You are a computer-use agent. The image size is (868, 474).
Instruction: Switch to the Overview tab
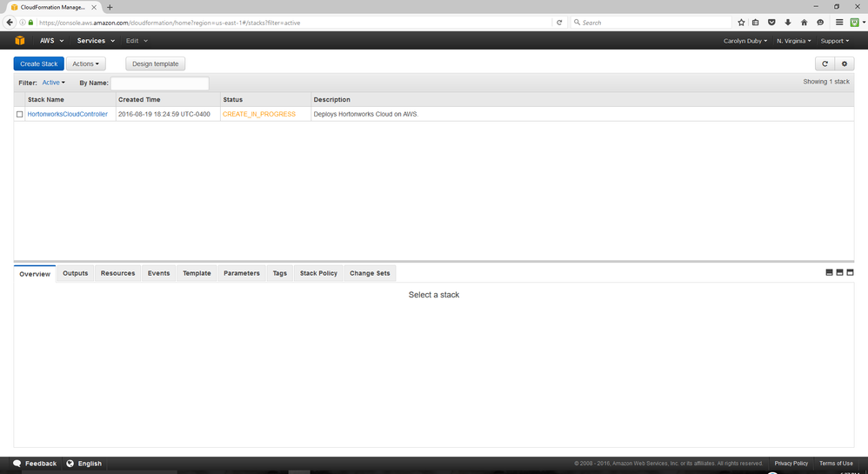35,274
